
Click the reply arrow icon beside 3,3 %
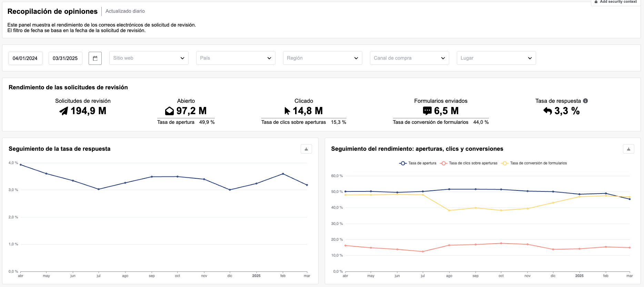547,111
